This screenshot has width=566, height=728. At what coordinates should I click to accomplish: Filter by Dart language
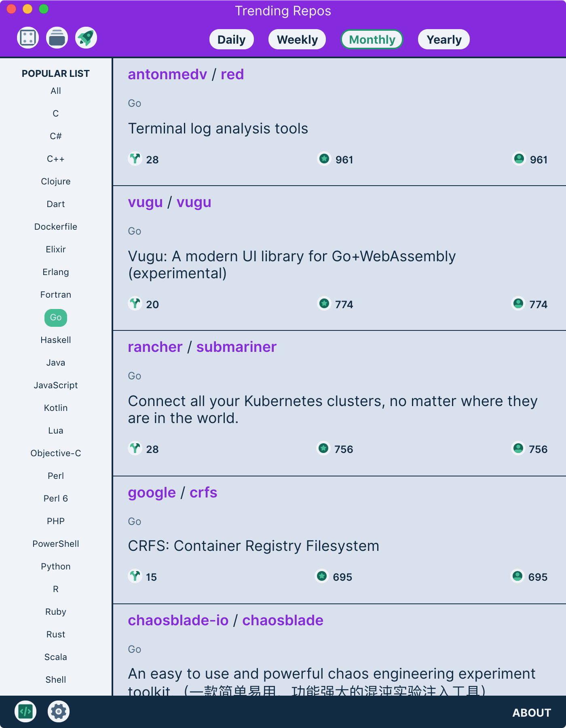56,204
